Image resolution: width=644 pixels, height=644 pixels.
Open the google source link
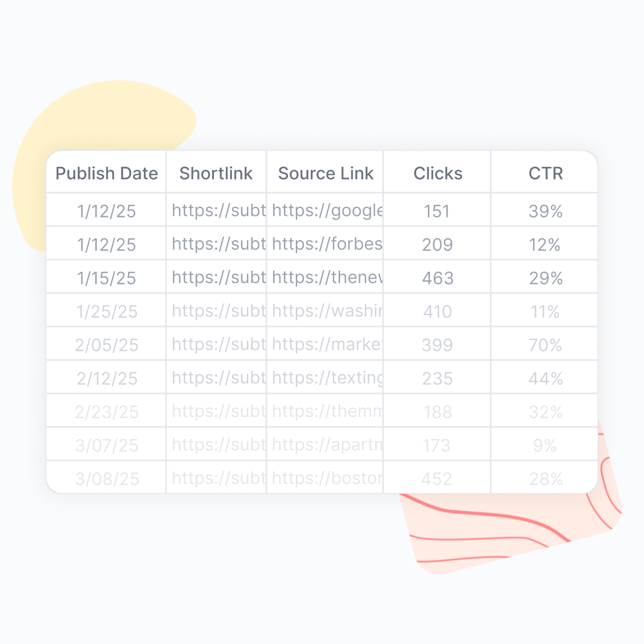point(327,211)
